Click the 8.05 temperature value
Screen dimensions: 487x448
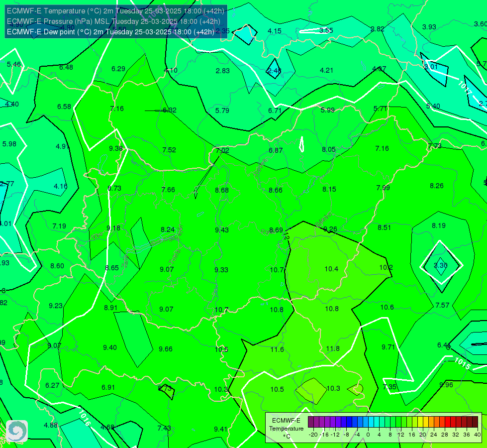coord(329,149)
